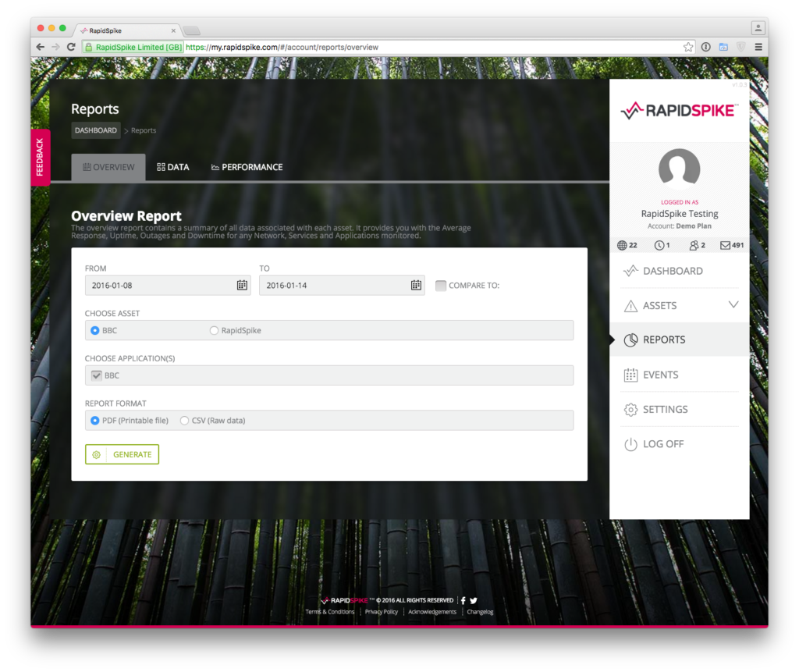Switch to the DATA tab
The height and width of the screenshot is (672, 799).
tap(172, 166)
